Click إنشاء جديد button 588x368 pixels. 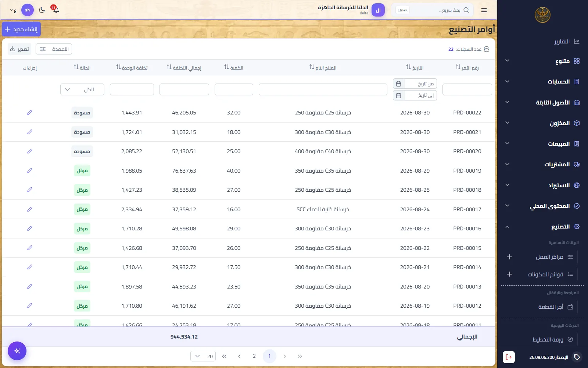pyautogui.click(x=21, y=29)
